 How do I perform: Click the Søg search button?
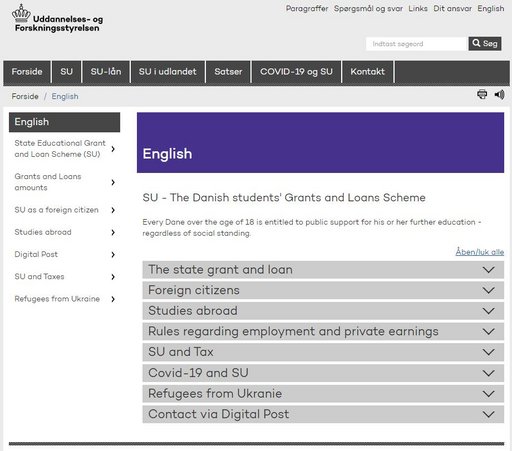click(x=485, y=44)
